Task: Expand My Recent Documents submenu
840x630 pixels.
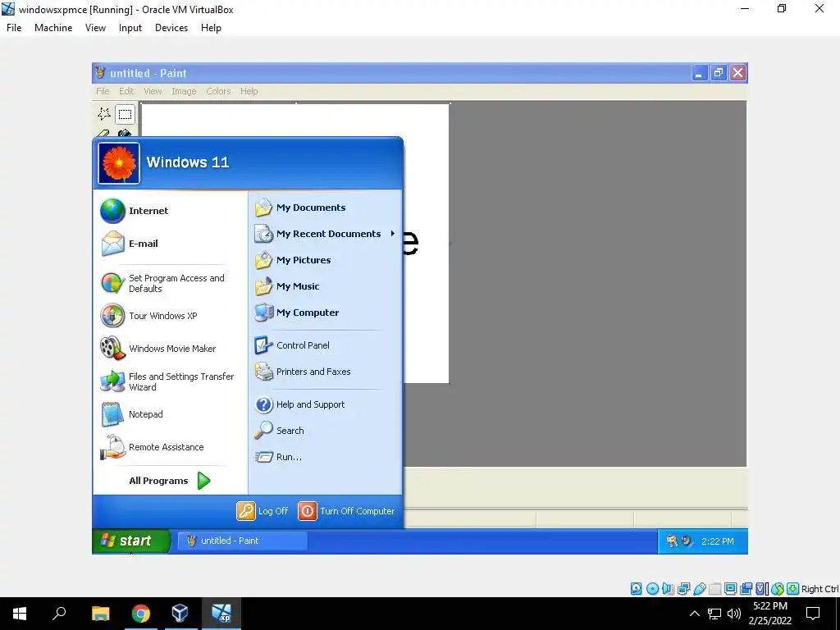Action: click(325, 234)
